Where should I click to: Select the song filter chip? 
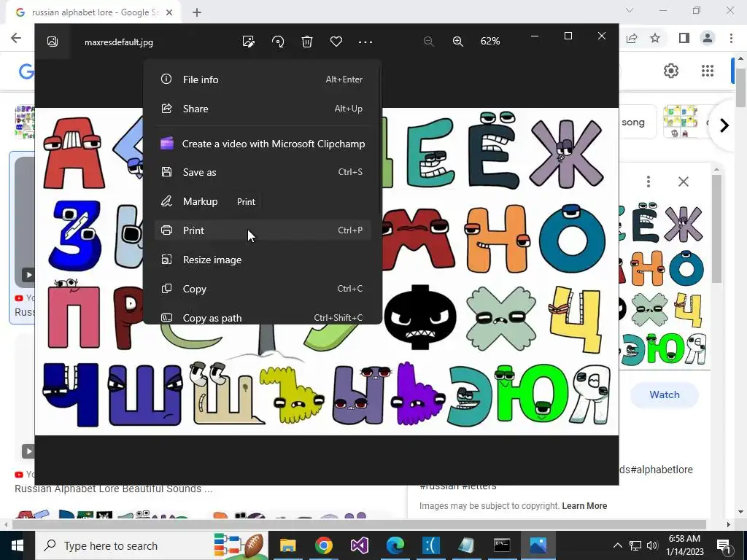638,122
